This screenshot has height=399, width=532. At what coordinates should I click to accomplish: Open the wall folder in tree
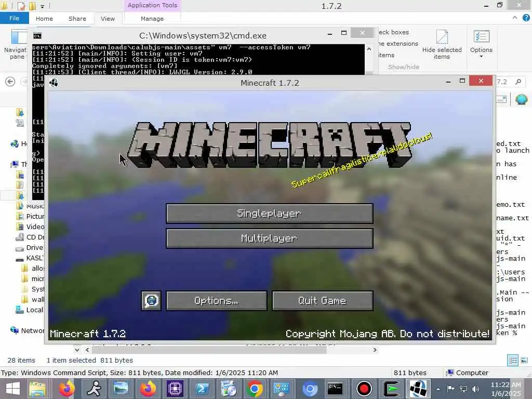33,300
